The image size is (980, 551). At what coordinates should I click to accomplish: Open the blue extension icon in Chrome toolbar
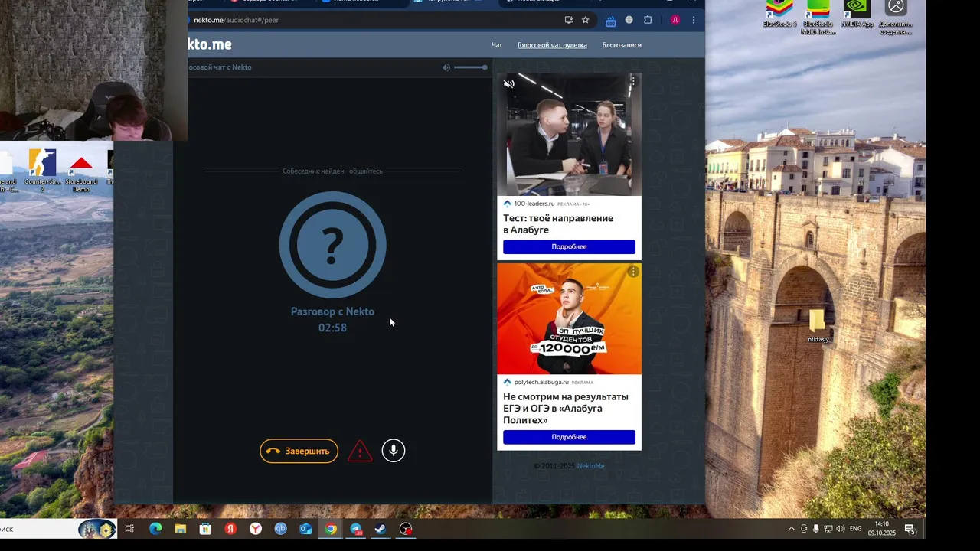coord(611,21)
